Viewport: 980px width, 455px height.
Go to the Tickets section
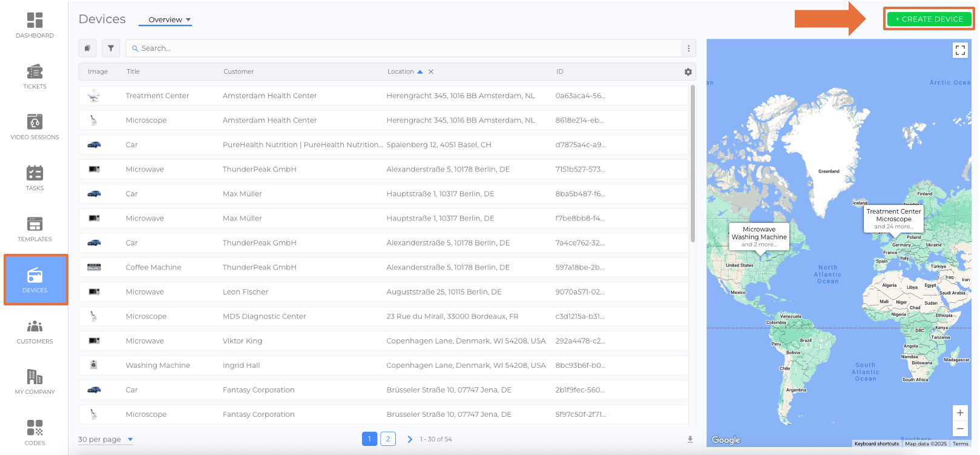point(35,76)
